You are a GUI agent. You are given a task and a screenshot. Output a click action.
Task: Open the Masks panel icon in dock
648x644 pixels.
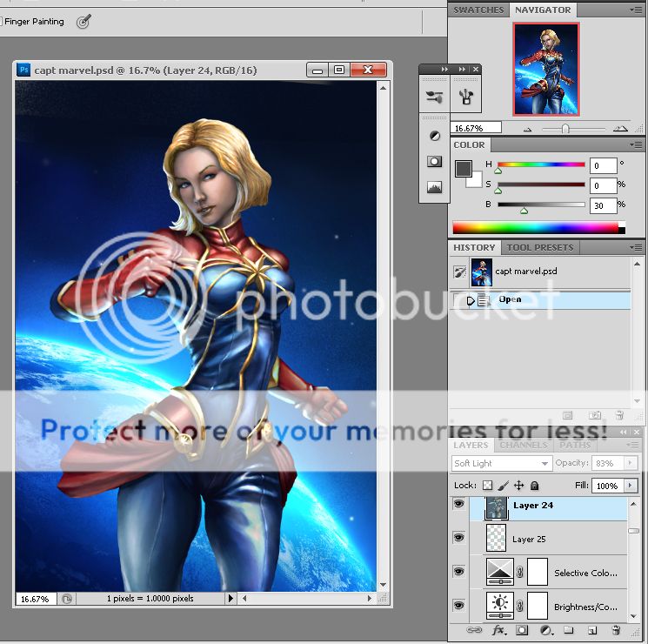click(434, 161)
